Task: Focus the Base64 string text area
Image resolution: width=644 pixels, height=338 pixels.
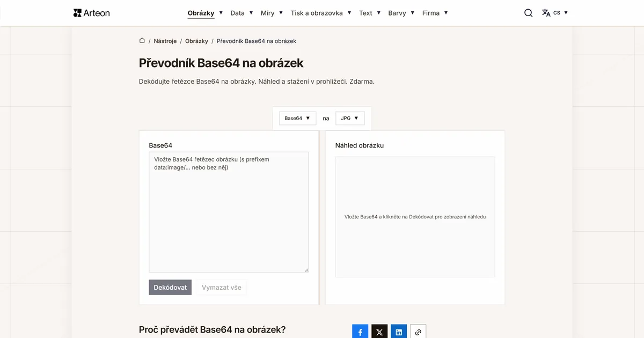Action: point(229,212)
